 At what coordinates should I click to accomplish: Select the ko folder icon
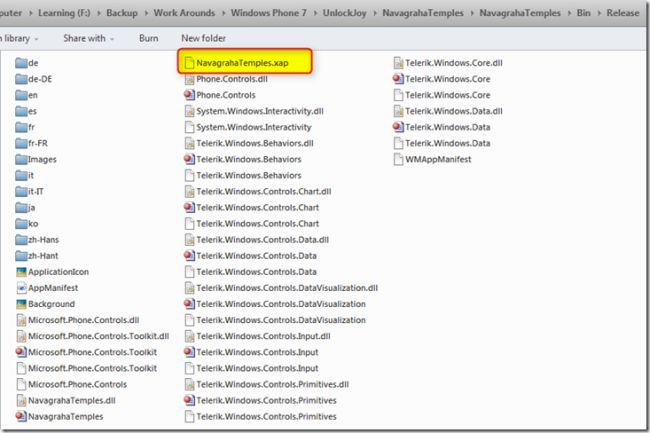[x=21, y=224]
